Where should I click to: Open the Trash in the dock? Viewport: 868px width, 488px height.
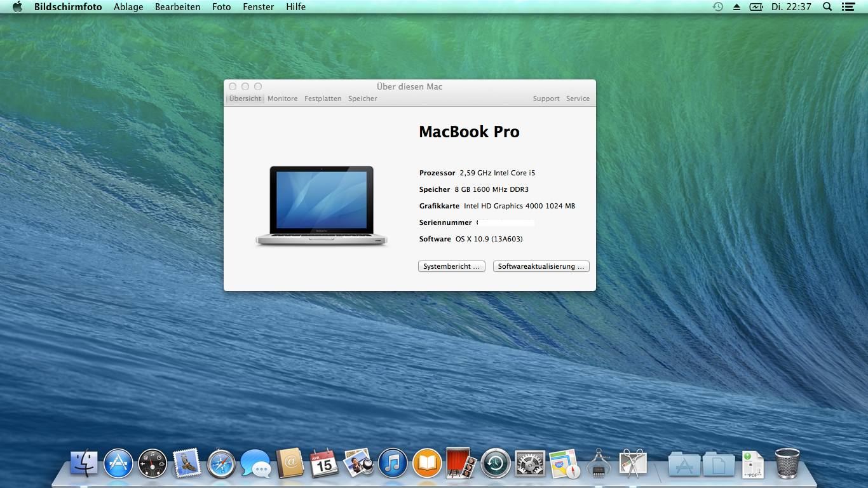click(x=787, y=463)
